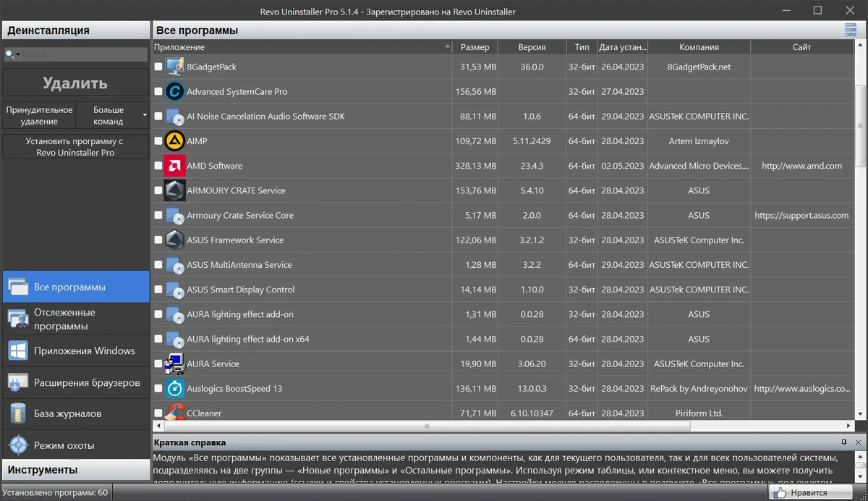
Task: Sort by the Сайт column header
Action: coord(801,47)
